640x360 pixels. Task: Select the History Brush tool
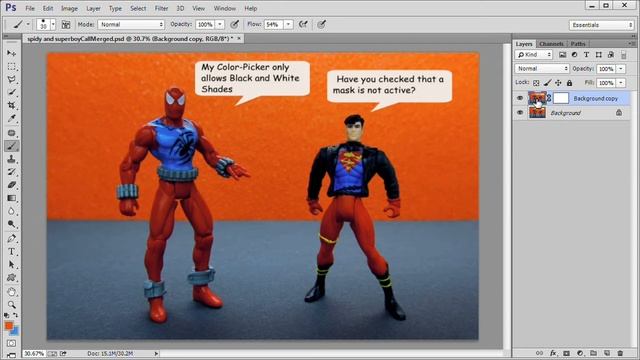(11, 172)
